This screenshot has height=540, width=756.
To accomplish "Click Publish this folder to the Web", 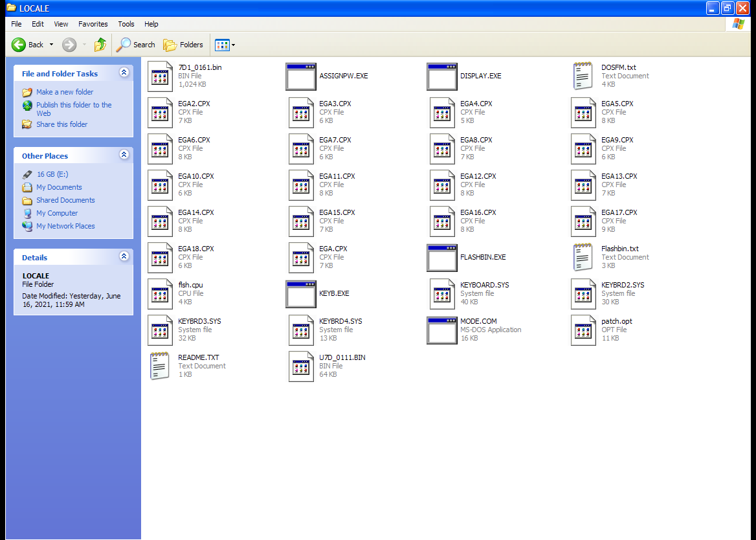I will point(74,109).
